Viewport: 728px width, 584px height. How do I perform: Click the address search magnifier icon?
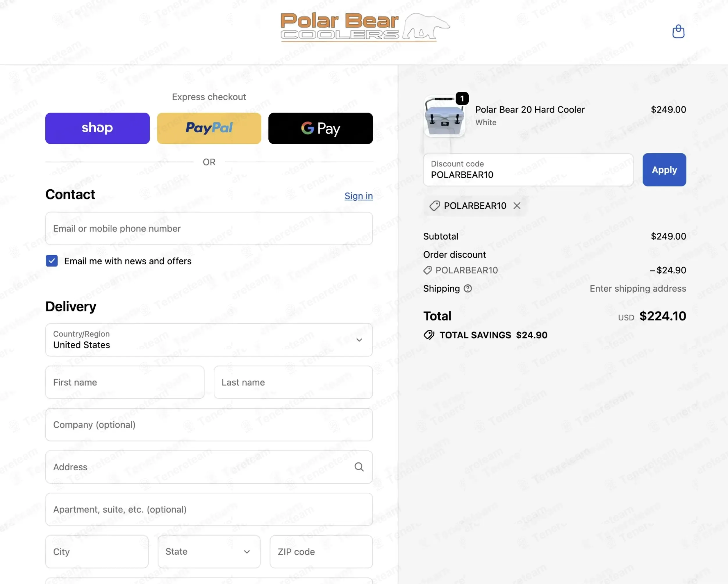[x=359, y=467]
